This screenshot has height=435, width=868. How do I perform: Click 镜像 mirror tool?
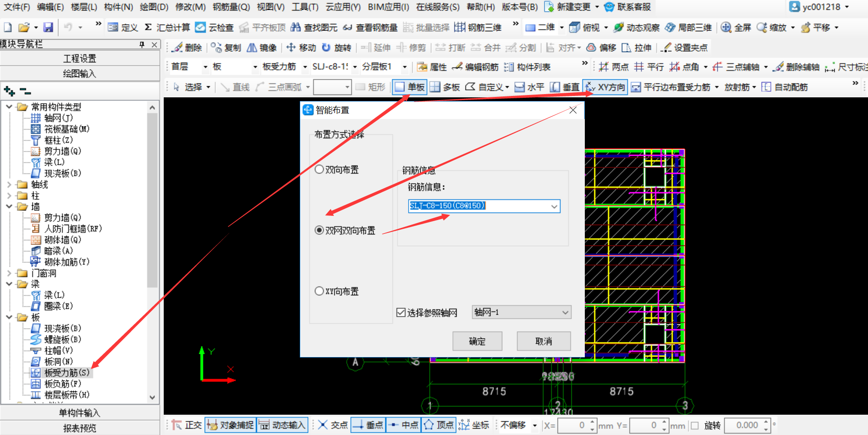click(x=262, y=48)
